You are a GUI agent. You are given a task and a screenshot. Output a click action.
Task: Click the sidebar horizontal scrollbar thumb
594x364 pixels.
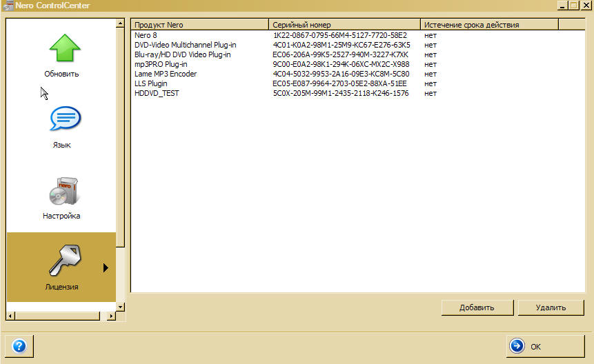[57, 316]
